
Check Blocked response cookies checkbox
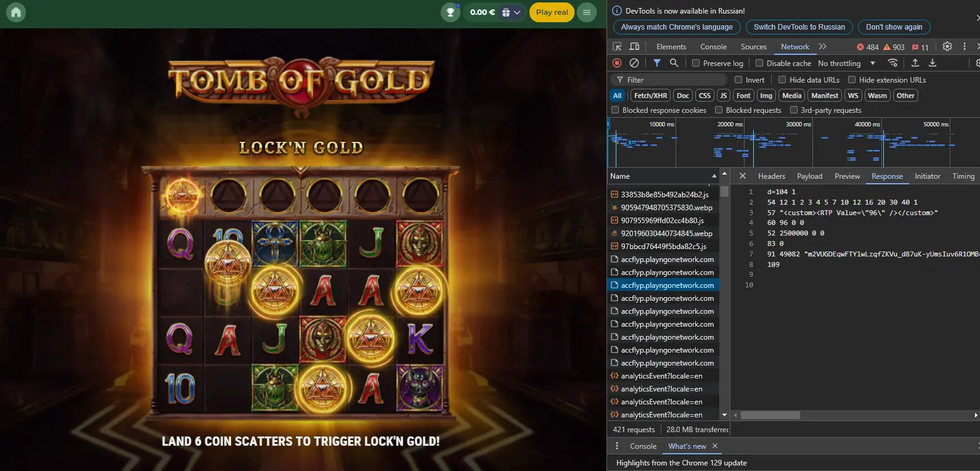tap(615, 110)
